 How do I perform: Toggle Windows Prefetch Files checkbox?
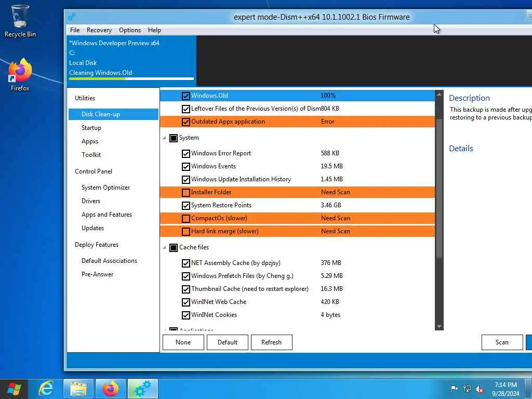tap(185, 276)
